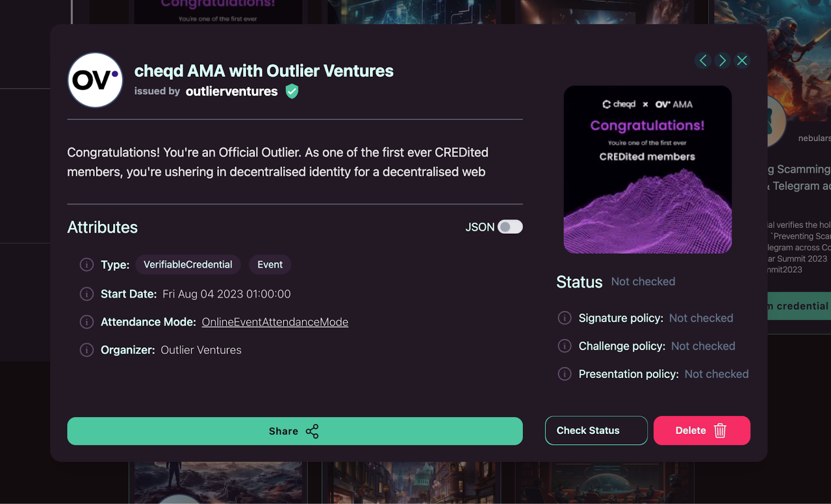Screen dimensions: 831x504
Task: Click the Check Status button
Action: [596, 430]
